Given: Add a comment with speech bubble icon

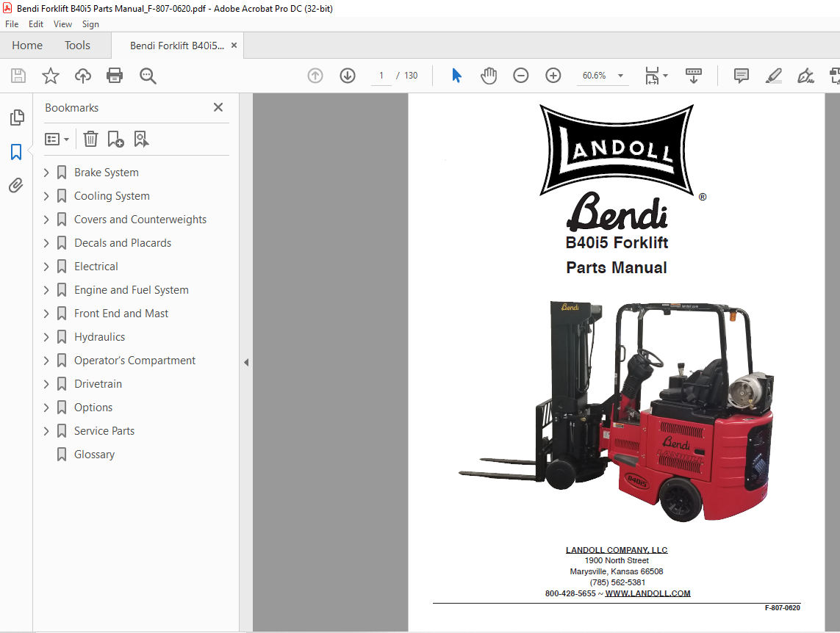Looking at the screenshot, I should click(x=742, y=76).
